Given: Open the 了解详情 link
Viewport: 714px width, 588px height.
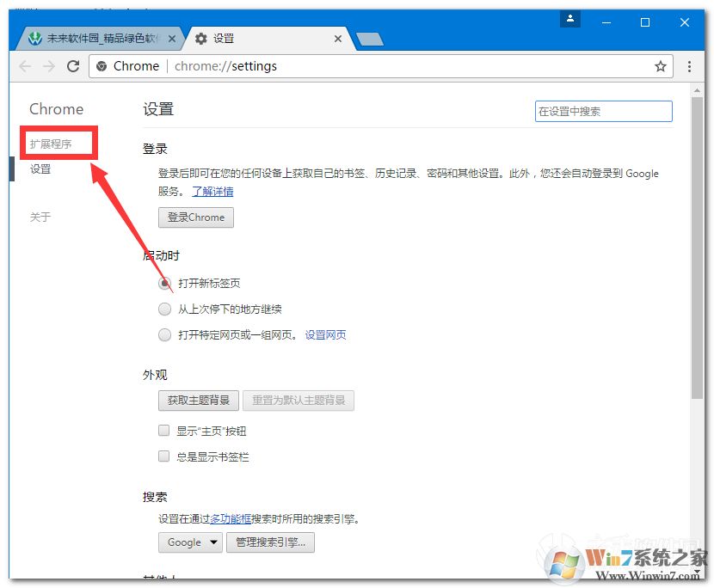Looking at the screenshot, I should point(212,192).
